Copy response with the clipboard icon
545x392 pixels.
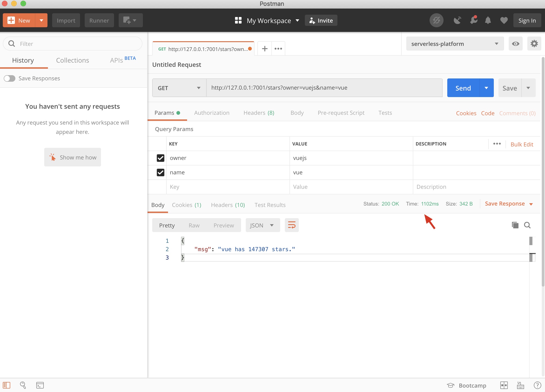click(x=515, y=225)
